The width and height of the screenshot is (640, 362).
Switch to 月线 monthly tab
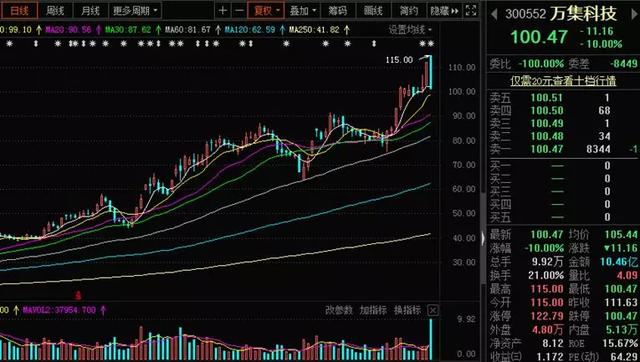tap(90, 11)
